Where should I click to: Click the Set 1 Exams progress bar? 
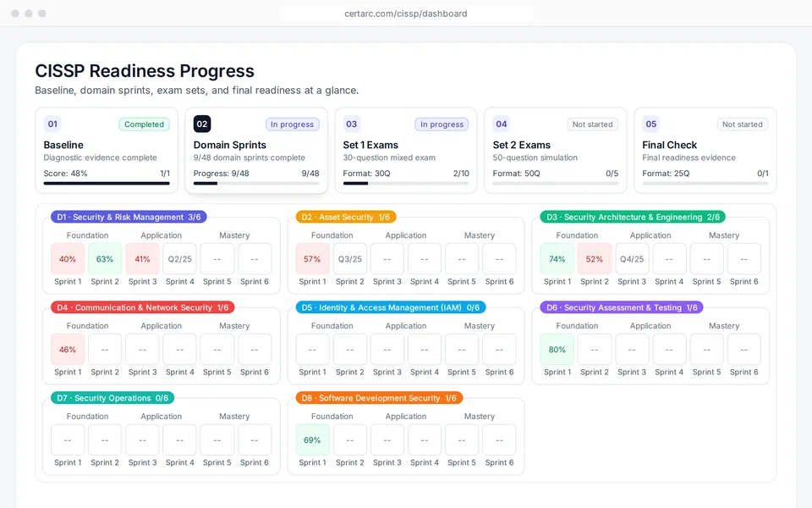[x=406, y=183]
